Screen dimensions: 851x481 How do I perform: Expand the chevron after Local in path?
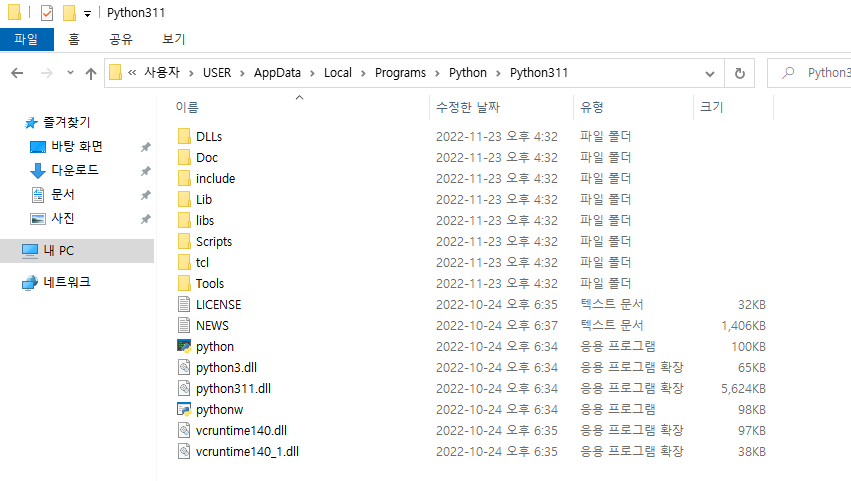pos(363,73)
